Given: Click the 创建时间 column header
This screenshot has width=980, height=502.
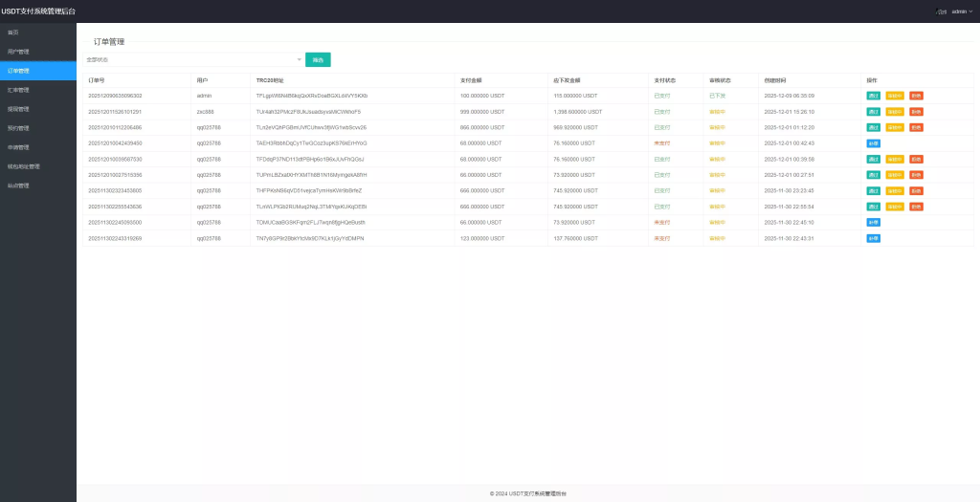Looking at the screenshot, I should click(775, 80).
